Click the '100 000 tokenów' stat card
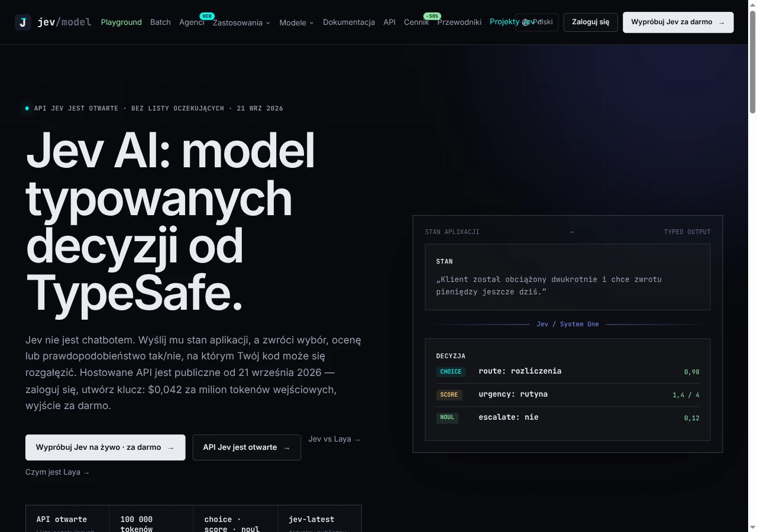 [151, 519]
